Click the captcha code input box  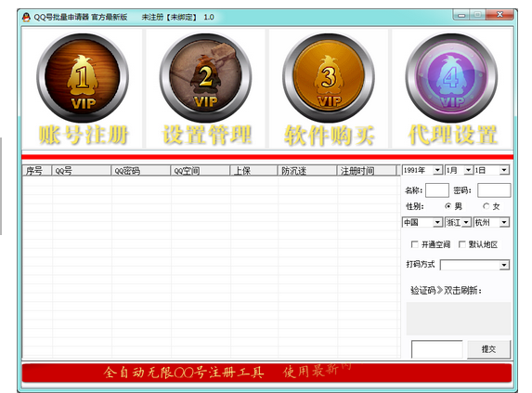[437, 349]
